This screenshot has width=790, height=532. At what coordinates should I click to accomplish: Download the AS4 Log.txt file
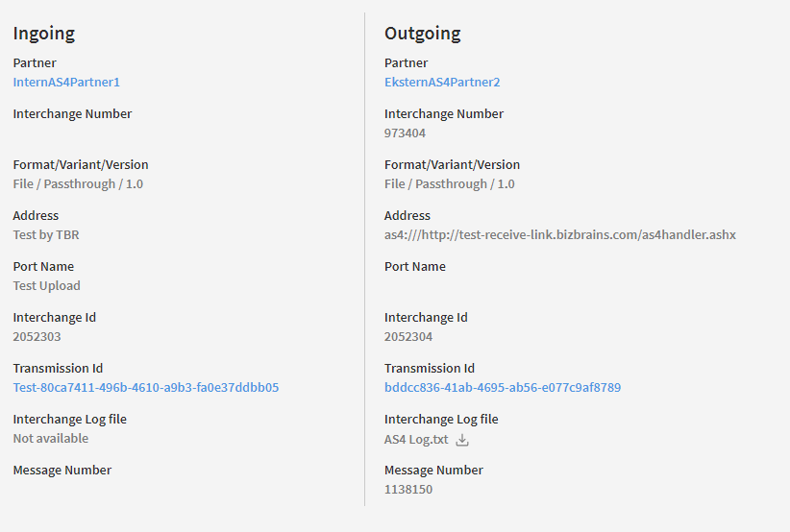(462, 440)
